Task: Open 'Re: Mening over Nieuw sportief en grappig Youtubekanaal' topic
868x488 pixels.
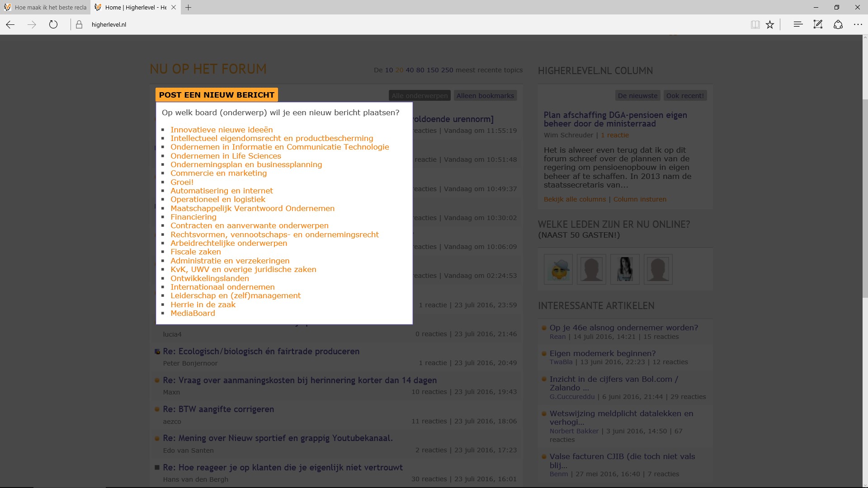Action: click(278, 438)
